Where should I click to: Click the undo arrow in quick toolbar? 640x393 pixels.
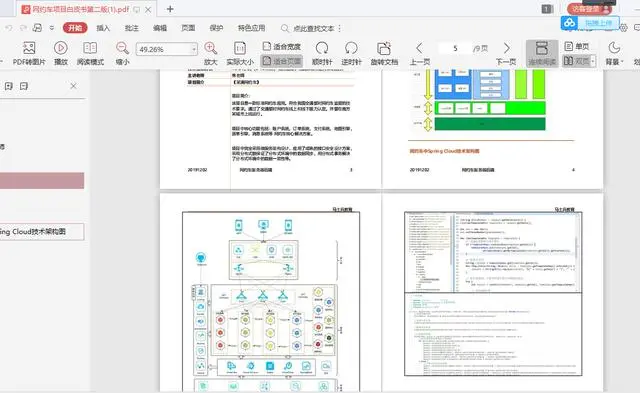[x=9, y=28]
